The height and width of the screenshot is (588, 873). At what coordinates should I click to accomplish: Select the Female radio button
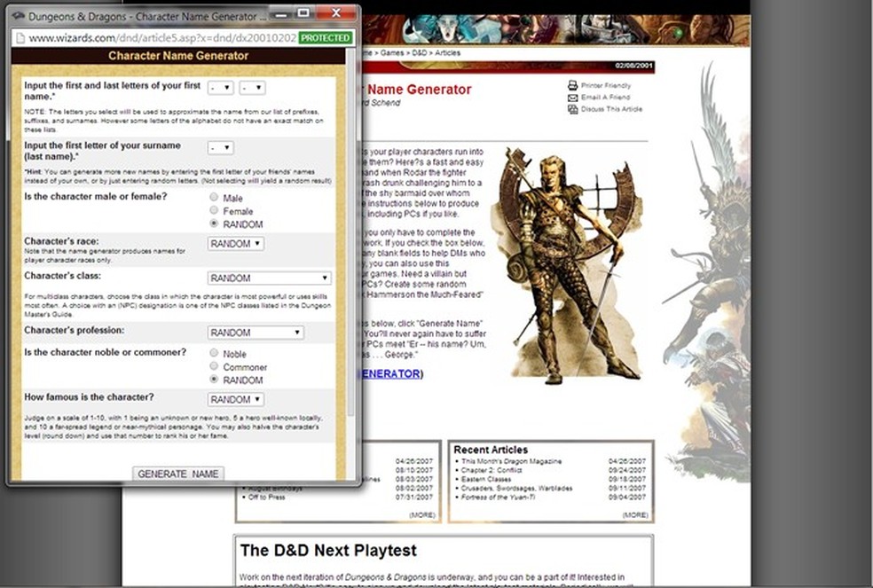pyautogui.click(x=213, y=211)
